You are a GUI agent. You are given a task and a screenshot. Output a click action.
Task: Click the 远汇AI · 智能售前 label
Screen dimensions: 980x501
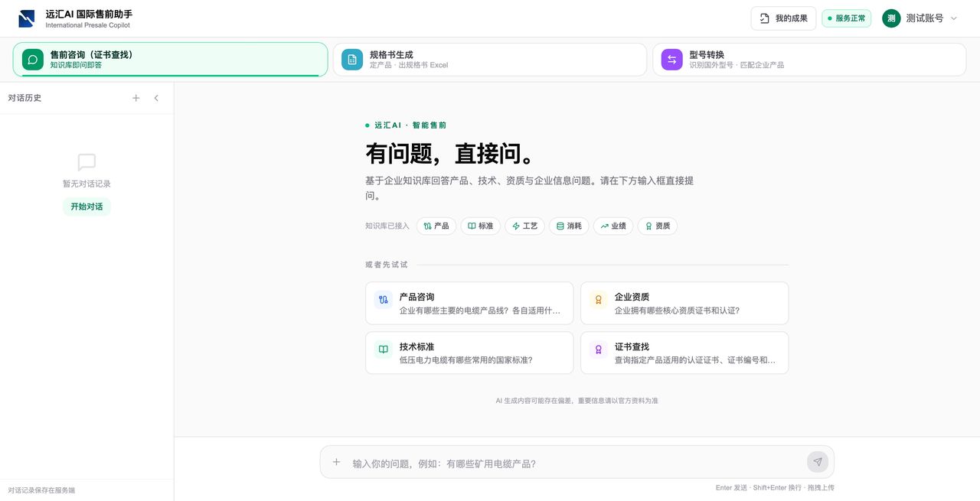pos(410,125)
